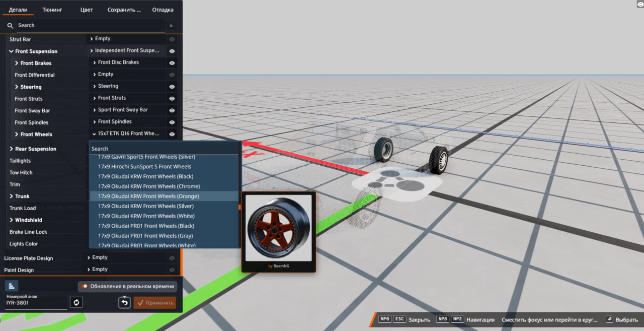
Task: Switch to the Тюнинг tab
Action: pos(52,10)
